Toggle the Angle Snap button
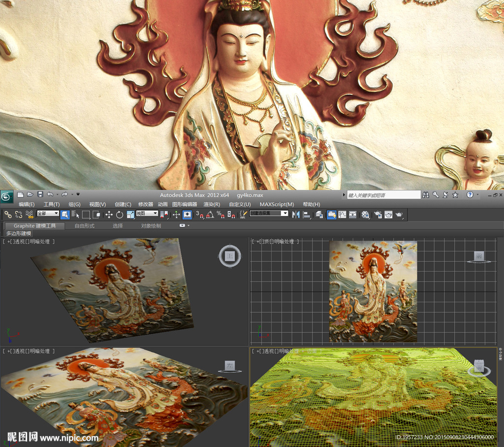This screenshot has width=504, height=447. click(210, 215)
